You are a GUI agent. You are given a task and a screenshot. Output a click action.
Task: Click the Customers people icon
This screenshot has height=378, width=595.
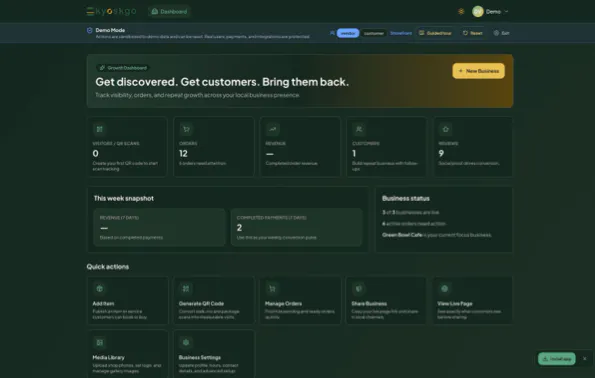click(359, 129)
